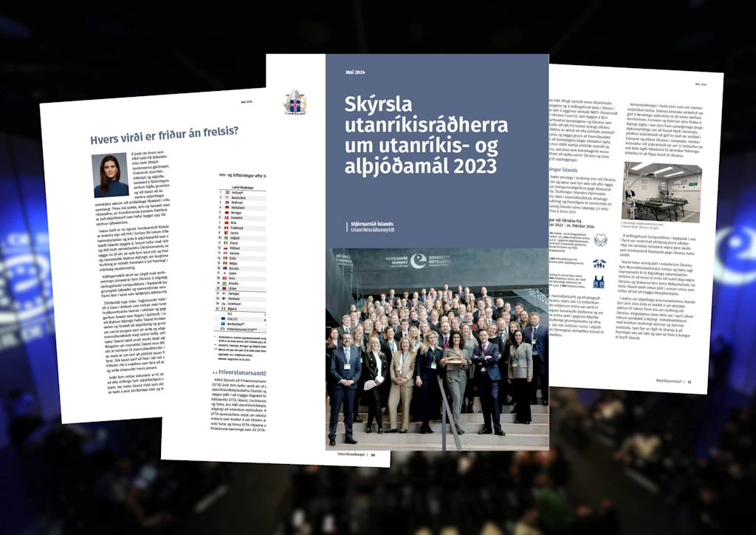Click subheading '2022 - 24. febrúar 2024'
756x535 pixels.
tap(572, 226)
